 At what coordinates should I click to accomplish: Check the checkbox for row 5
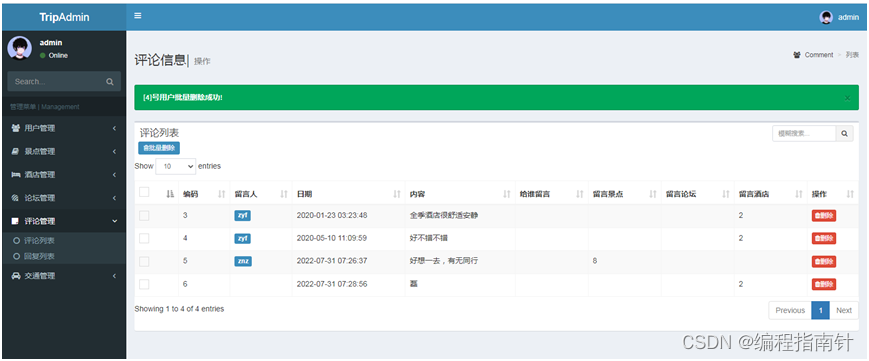[144, 261]
